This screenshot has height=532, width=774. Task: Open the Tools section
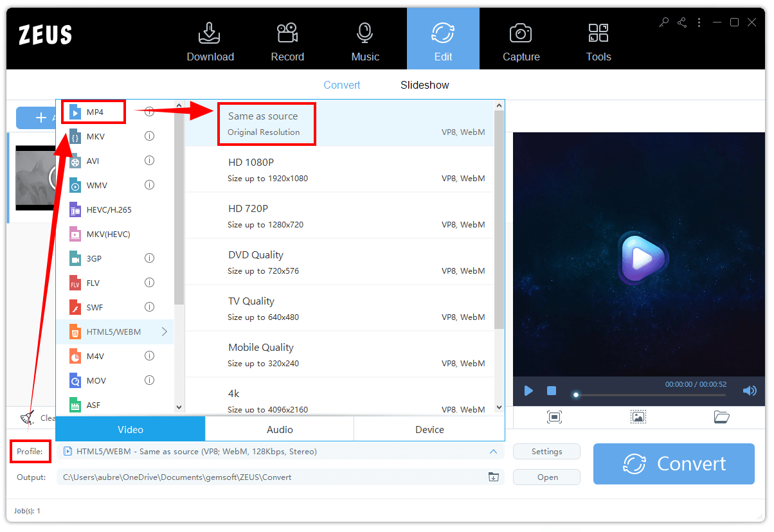(598, 41)
